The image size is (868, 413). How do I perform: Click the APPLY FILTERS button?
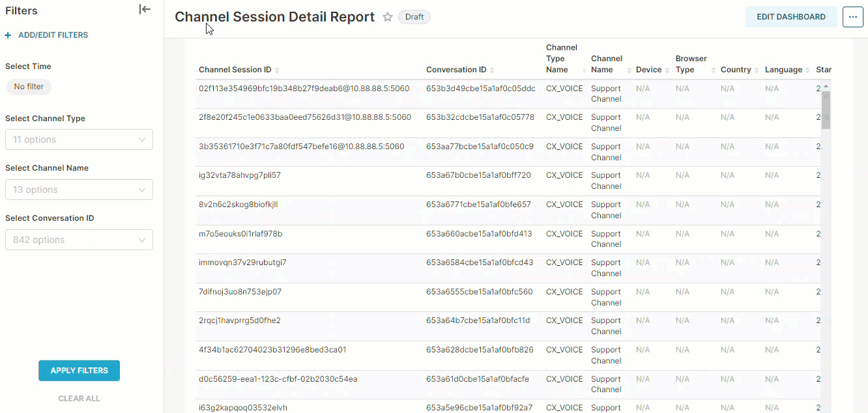click(x=79, y=370)
